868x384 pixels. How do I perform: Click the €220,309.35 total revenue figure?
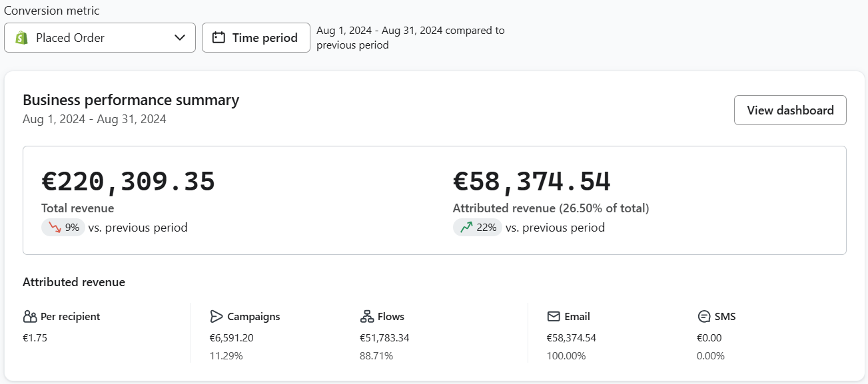tap(129, 182)
